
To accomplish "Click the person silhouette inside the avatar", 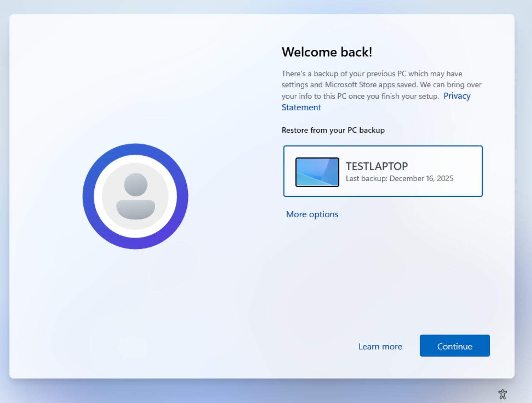I will pos(135,196).
